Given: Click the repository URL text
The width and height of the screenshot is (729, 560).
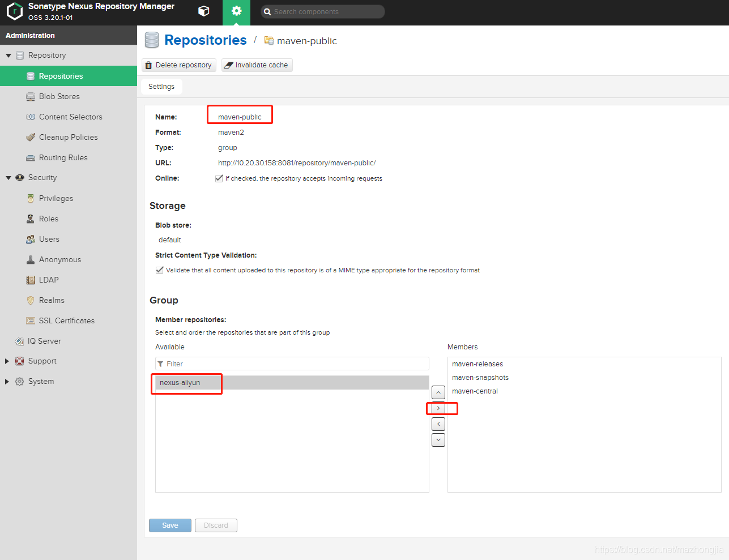Looking at the screenshot, I should pyautogui.click(x=297, y=163).
